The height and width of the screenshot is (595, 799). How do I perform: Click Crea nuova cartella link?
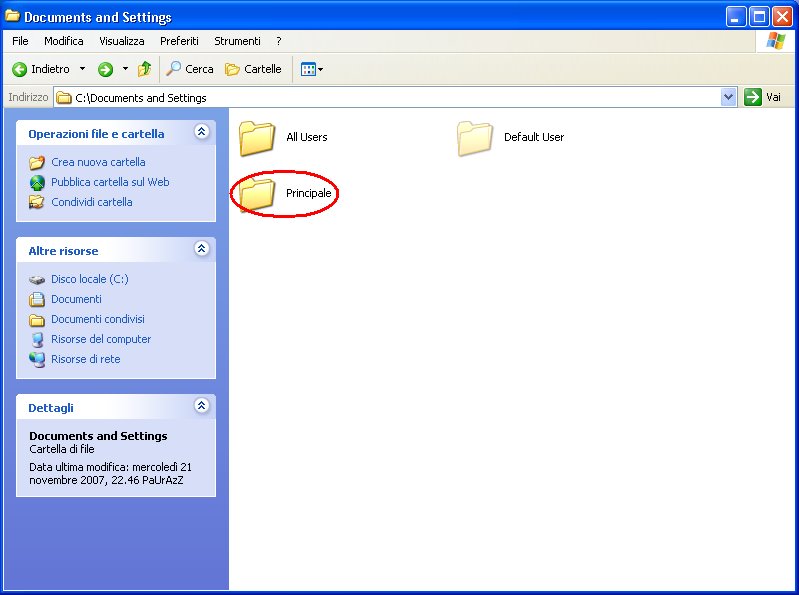98,162
